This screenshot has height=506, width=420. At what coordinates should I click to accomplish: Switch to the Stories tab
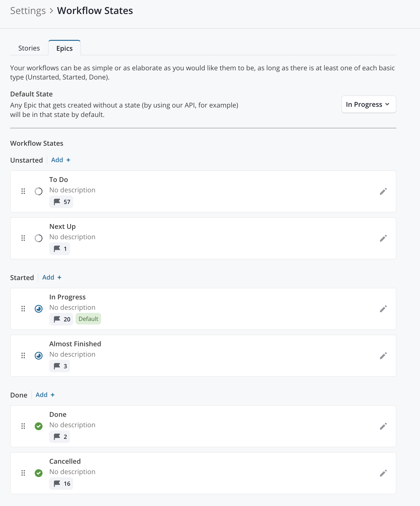(29, 48)
